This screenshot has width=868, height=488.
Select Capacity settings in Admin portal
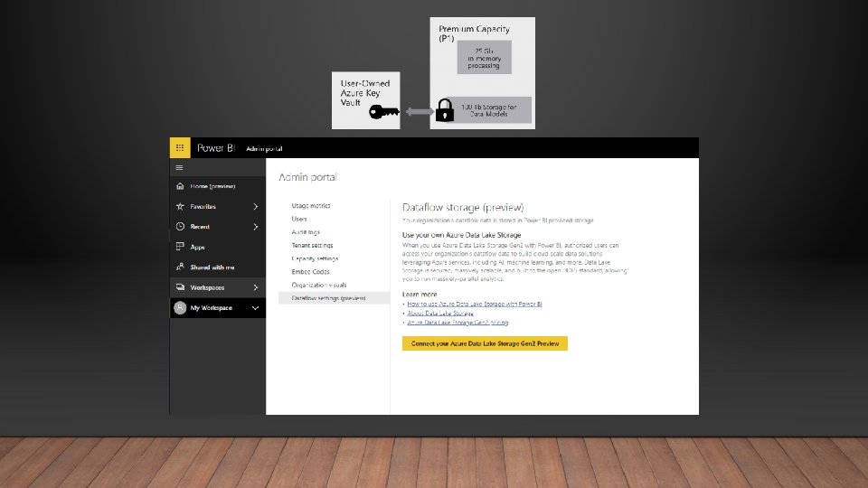click(315, 258)
